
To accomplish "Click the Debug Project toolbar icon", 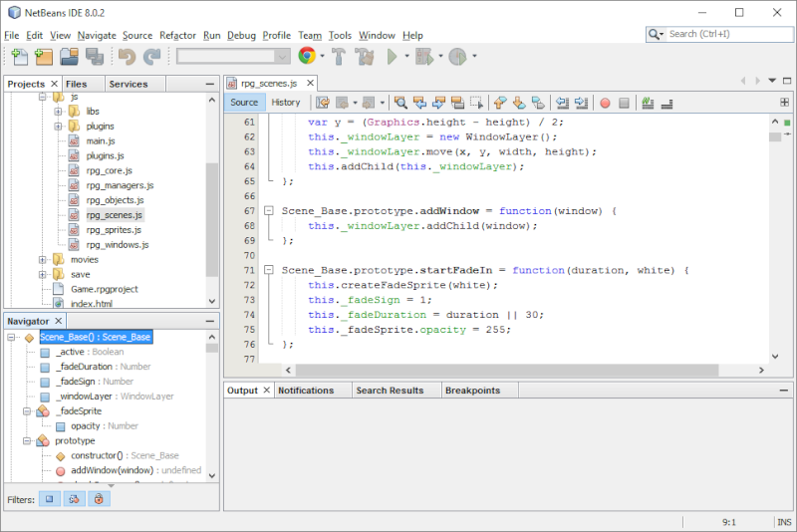I will pyautogui.click(x=424, y=57).
